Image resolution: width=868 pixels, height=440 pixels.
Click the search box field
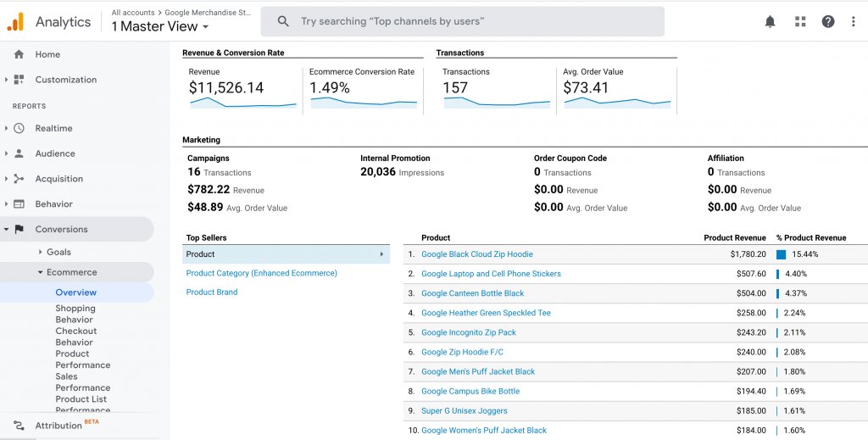462,21
